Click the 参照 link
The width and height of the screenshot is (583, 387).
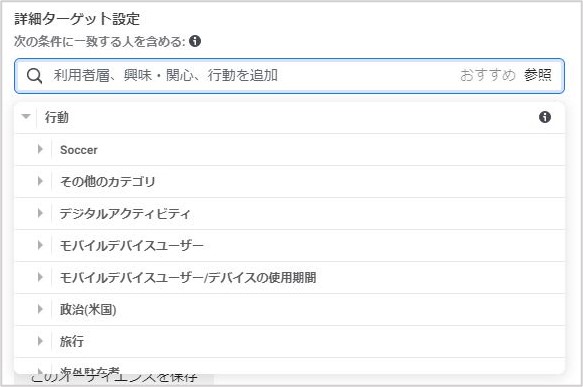click(538, 75)
